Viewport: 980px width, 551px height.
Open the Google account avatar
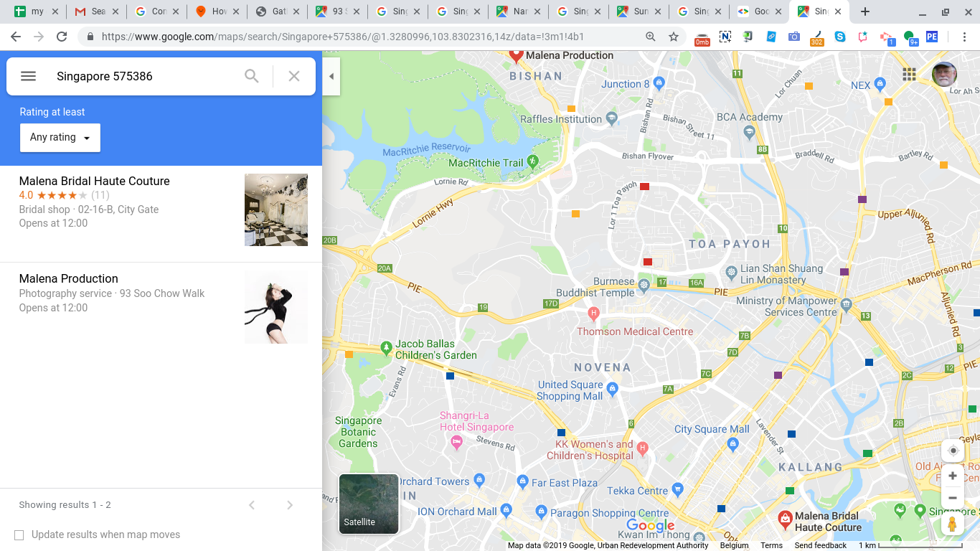coord(944,74)
